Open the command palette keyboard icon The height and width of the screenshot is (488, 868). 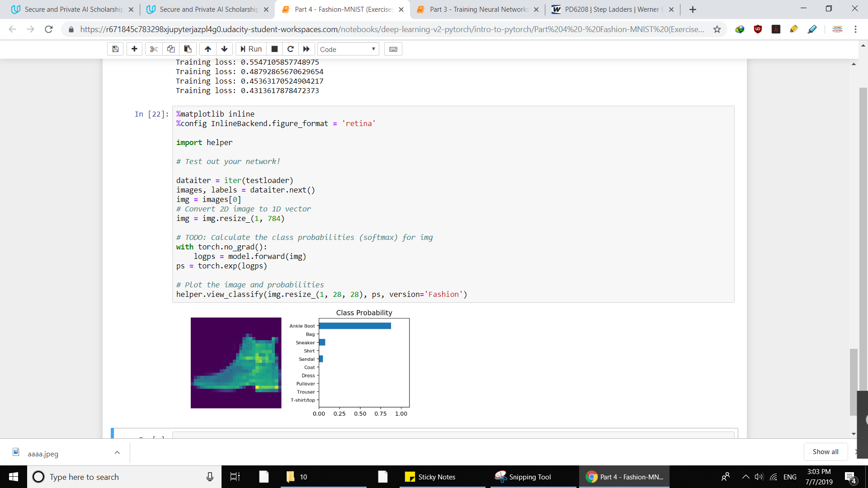(x=393, y=49)
